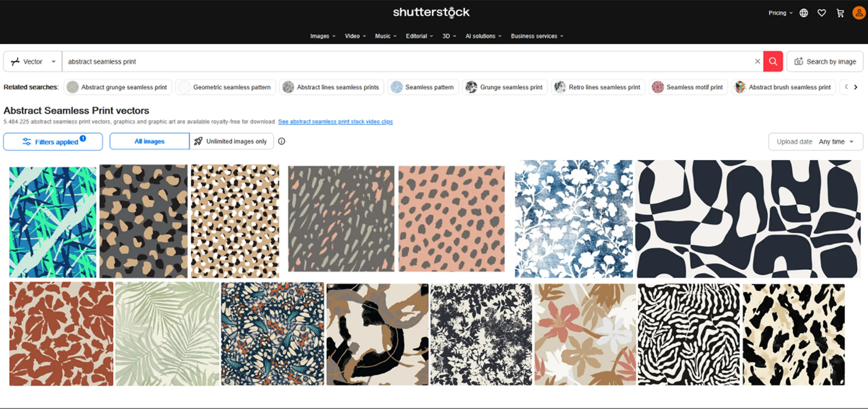
Task: Open the Video menu
Action: [x=355, y=36]
